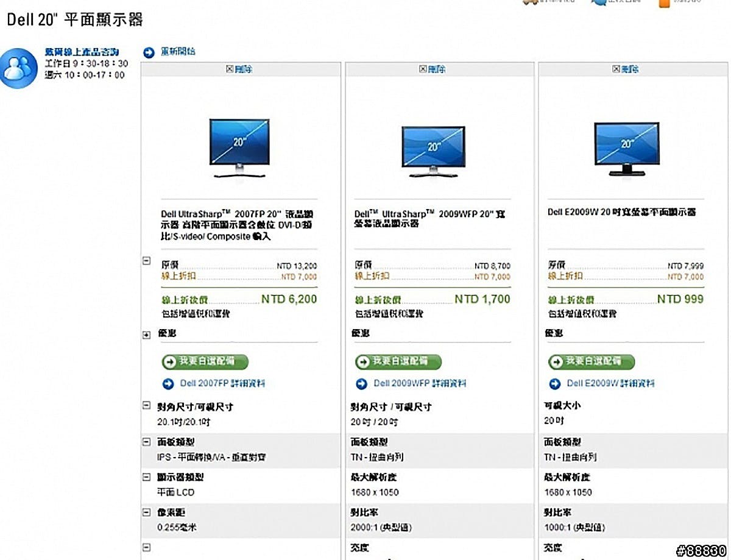The image size is (731, 560).
Task: Click the Dell 20" 平面顯示器 page heading
Action: pos(75,19)
